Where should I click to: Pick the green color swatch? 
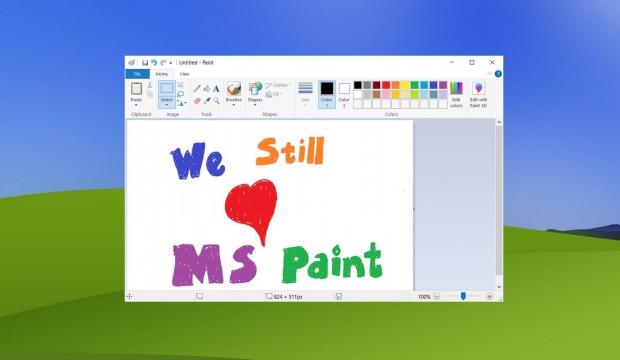415,85
